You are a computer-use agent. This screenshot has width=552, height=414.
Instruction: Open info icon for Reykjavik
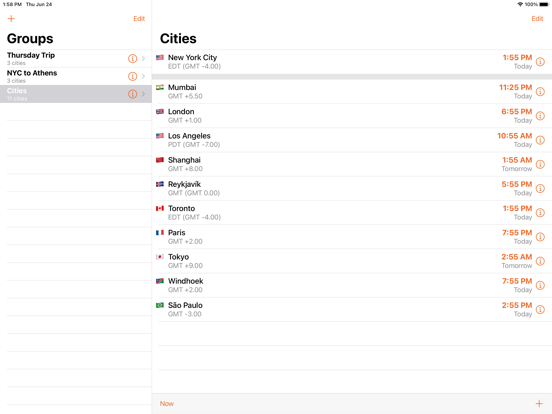point(540,189)
